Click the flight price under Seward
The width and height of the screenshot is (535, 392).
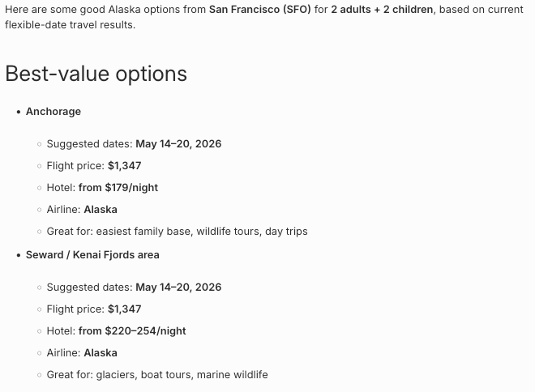124,309
